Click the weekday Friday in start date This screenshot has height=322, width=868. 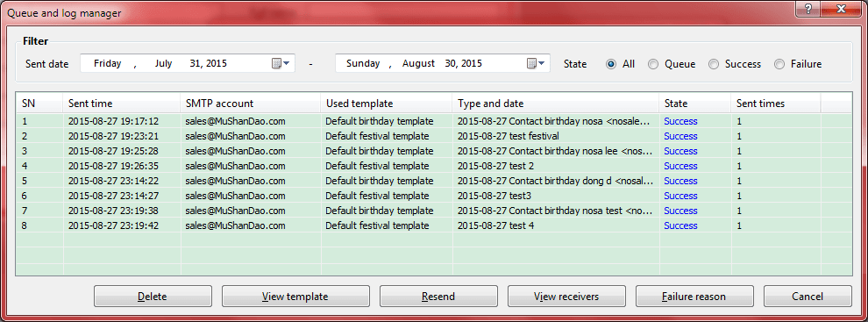(x=107, y=63)
